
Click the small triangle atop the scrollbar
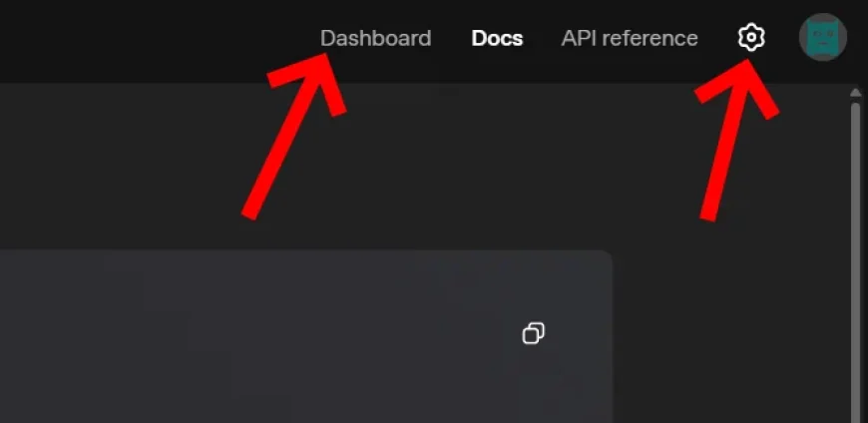coord(856,92)
